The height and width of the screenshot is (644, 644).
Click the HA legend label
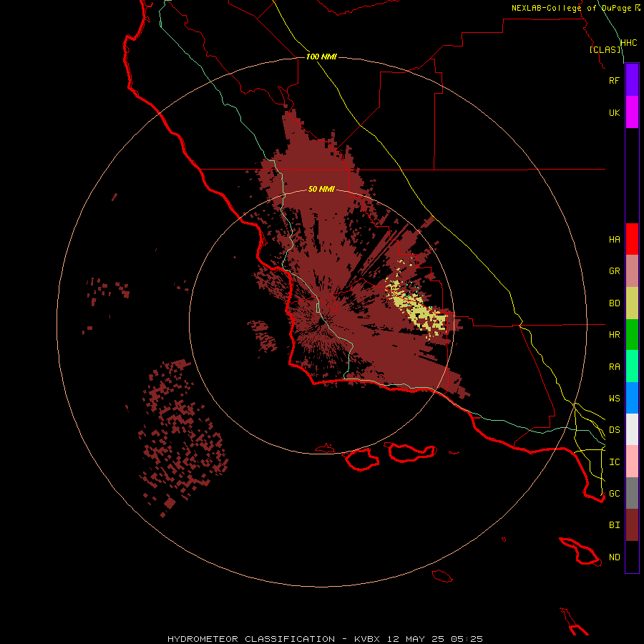click(614, 240)
